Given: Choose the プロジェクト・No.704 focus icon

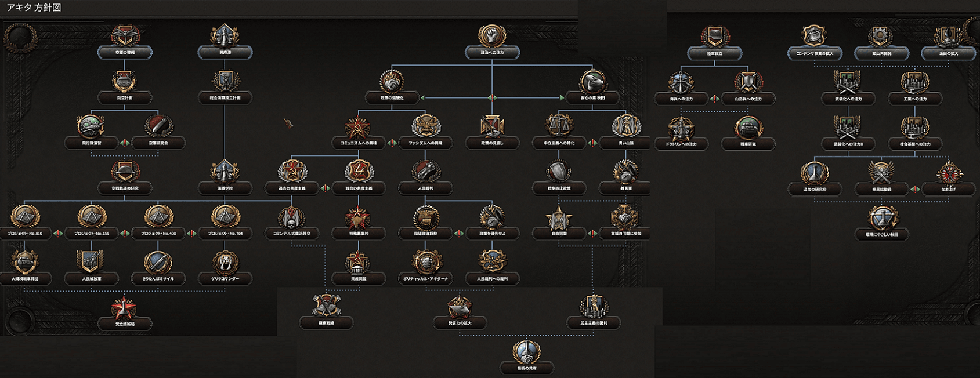Looking at the screenshot, I should coord(225,217).
